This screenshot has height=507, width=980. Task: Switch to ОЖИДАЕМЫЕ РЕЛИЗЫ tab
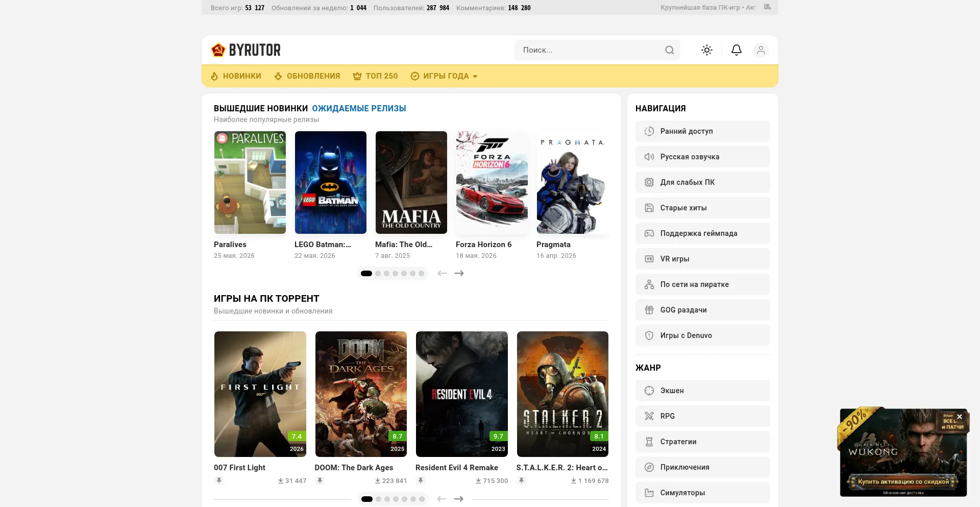[359, 108]
